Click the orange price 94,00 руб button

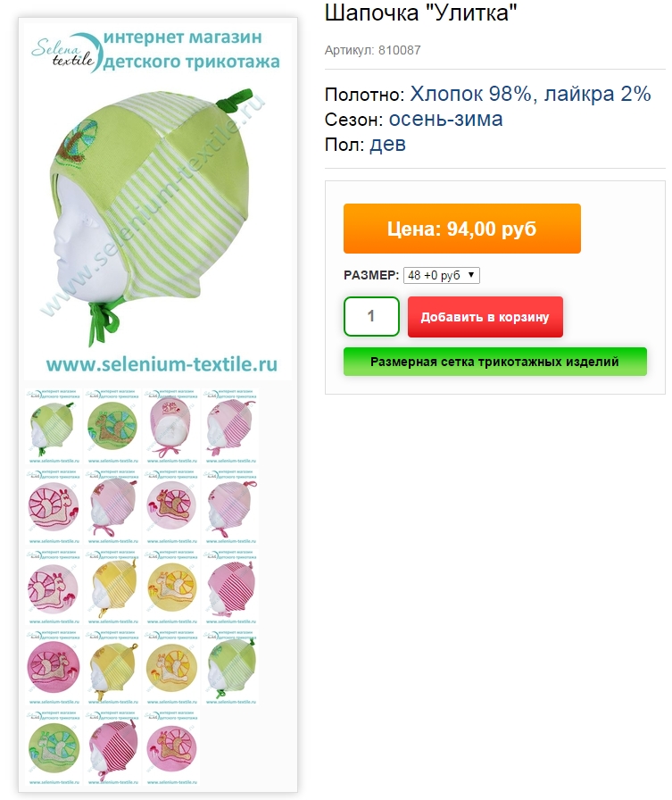point(462,229)
